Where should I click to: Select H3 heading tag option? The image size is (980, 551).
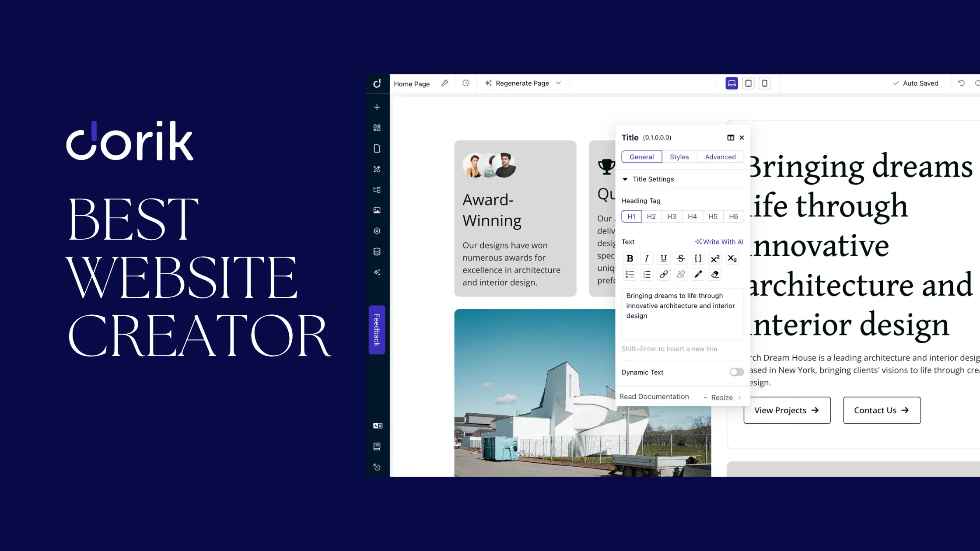coord(672,216)
